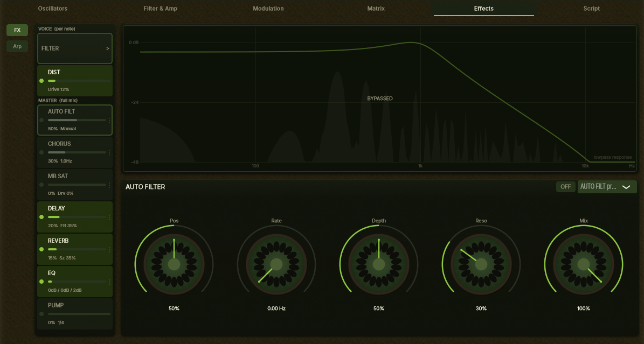Click the 0dB / 0dB / 2dB EQ readout
This screenshot has width=644, height=344.
pyautogui.click(x=65, y=290)
